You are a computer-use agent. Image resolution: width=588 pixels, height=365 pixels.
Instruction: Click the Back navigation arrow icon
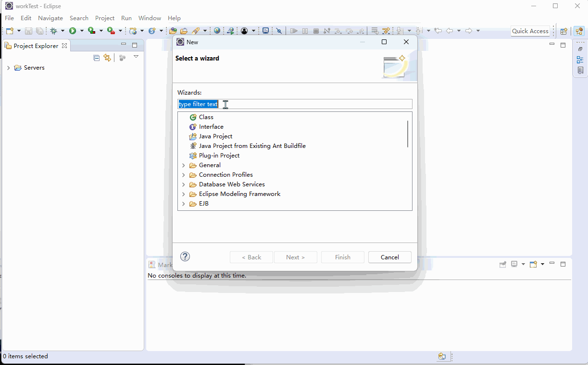[x=450, y=31]
